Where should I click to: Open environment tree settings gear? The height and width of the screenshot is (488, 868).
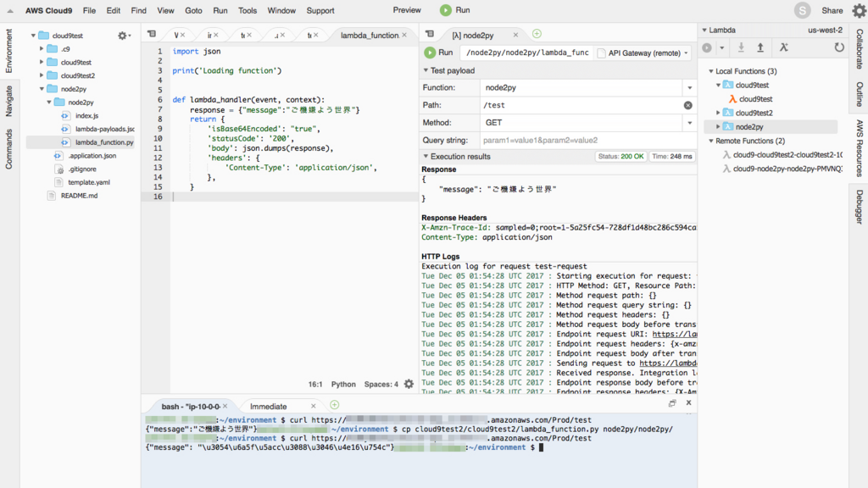[122, 36]
